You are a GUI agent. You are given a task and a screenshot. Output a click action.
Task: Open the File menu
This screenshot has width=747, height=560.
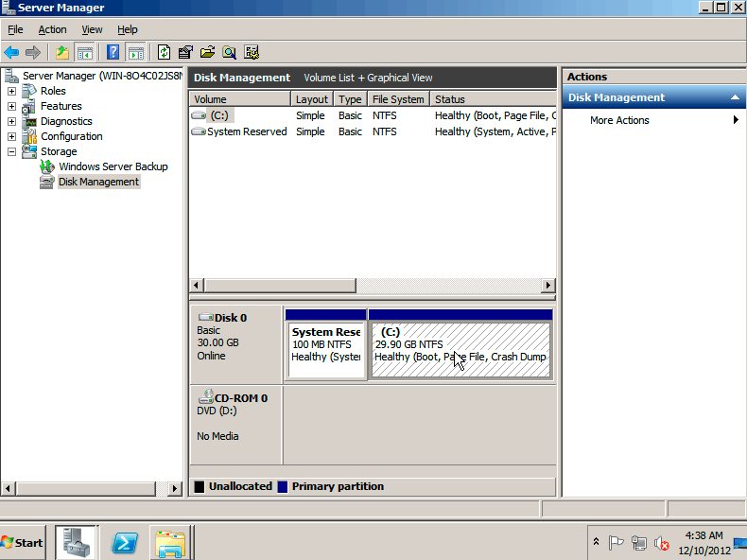tap(15, 29)
